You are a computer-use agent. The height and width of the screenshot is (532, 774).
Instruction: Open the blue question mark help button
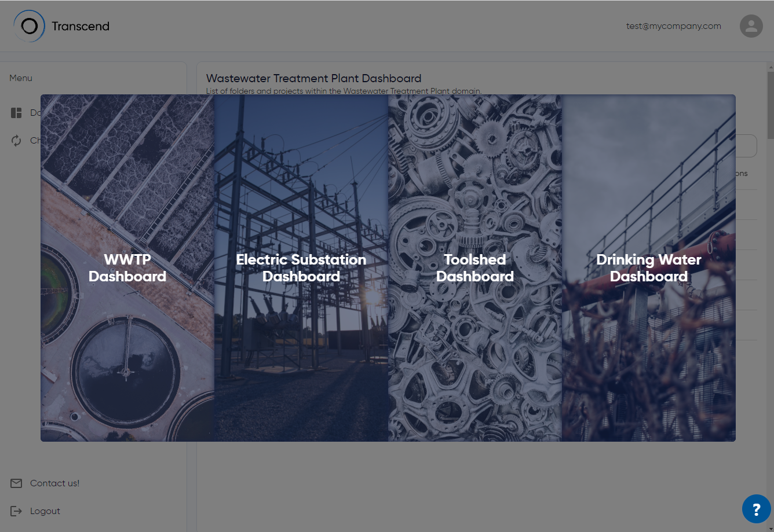756,509
